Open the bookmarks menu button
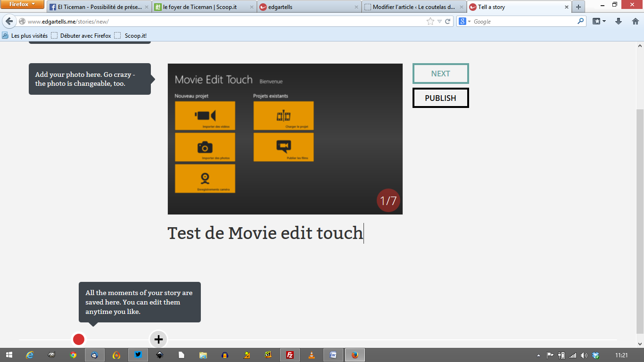The height and width of the screenshot is (362, 644). click(x=599, y=21)
